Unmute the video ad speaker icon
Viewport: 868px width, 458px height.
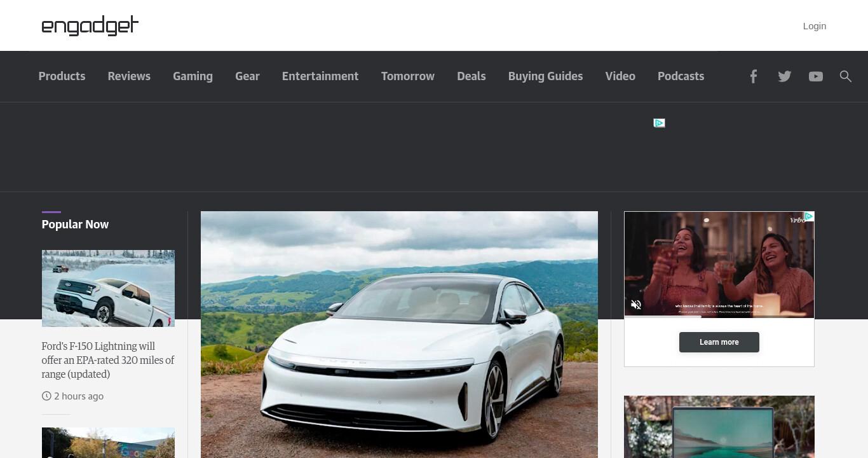coord(636,305)
